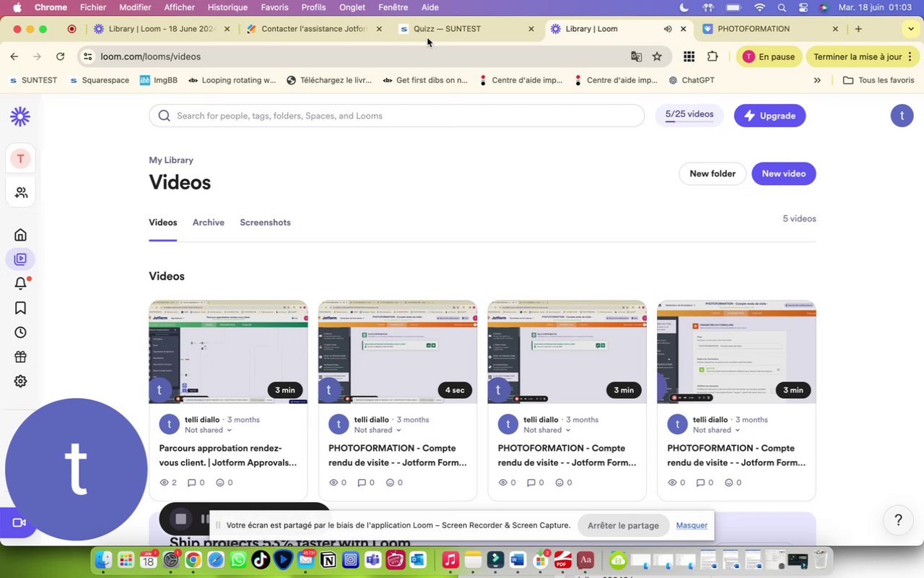Click the 2 views count on Parcours video
This screenshot has height=578, width=924.
pos(167,483)
